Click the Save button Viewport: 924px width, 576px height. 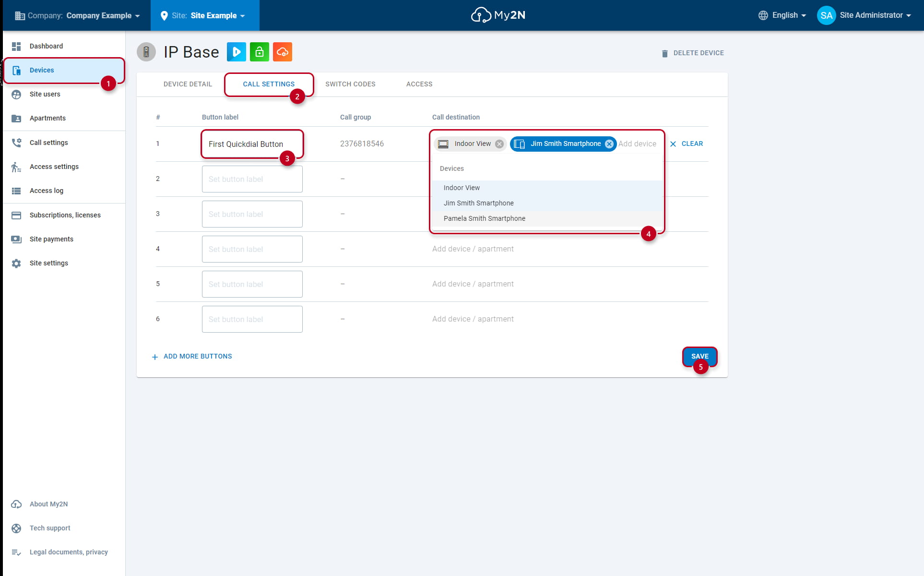(x=699, y=356)
